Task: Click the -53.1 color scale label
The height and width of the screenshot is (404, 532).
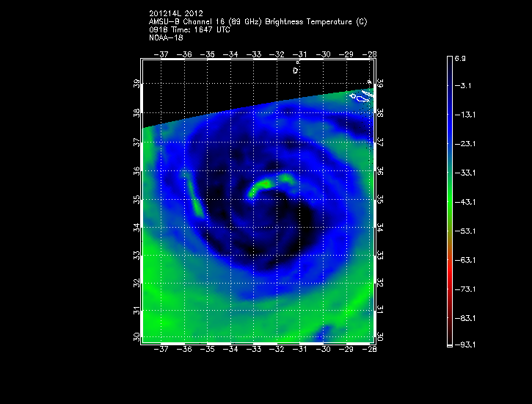Action: (x=464, y=231)
